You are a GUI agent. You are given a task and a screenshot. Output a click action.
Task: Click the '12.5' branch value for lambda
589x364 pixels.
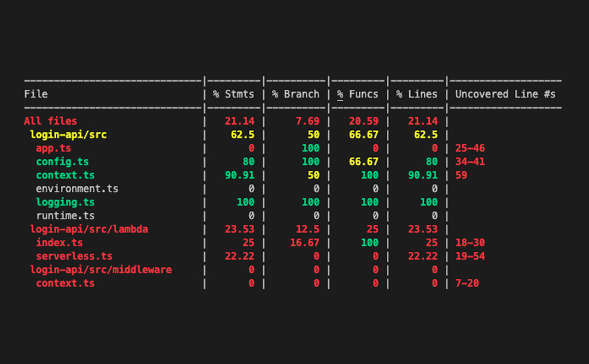click(307, 229)
